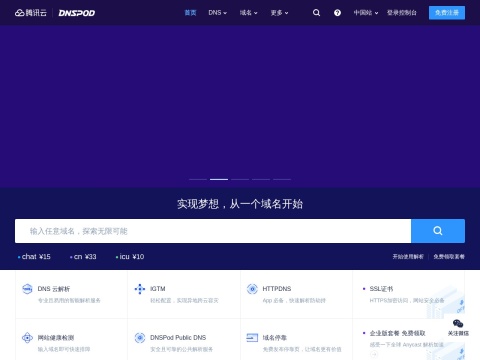Click the blue domain search button
The image size is (480, 360).
[438, 231]
